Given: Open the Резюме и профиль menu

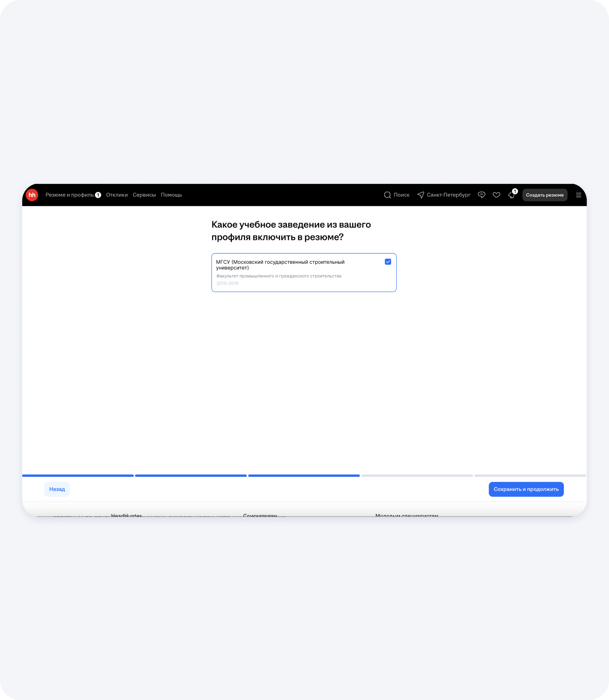Looking at the screenshot, I should click(x=69, y=195).
